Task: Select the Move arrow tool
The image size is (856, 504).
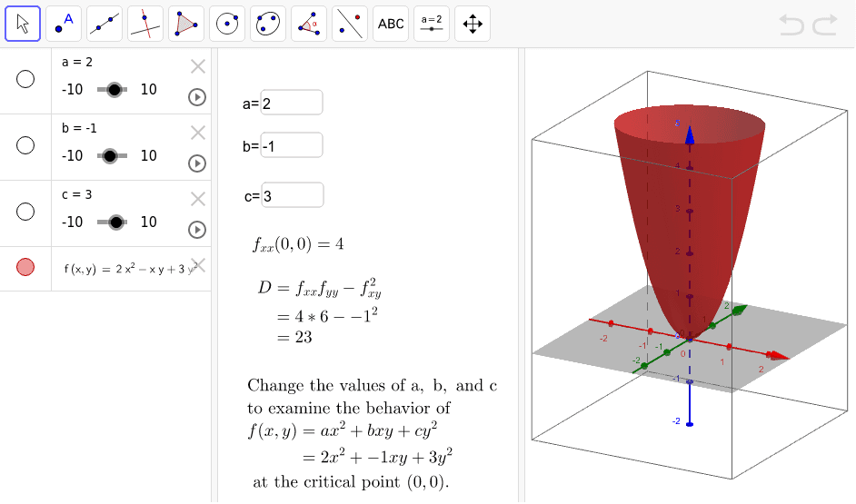Action: [x=23, y=24]
